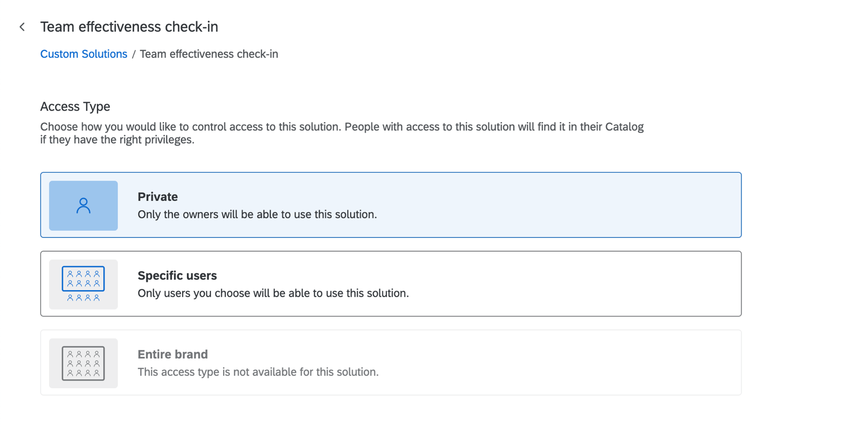The image size is (868, 434).
Task: Click the bold Specific users label
Action: click(177, 276)
